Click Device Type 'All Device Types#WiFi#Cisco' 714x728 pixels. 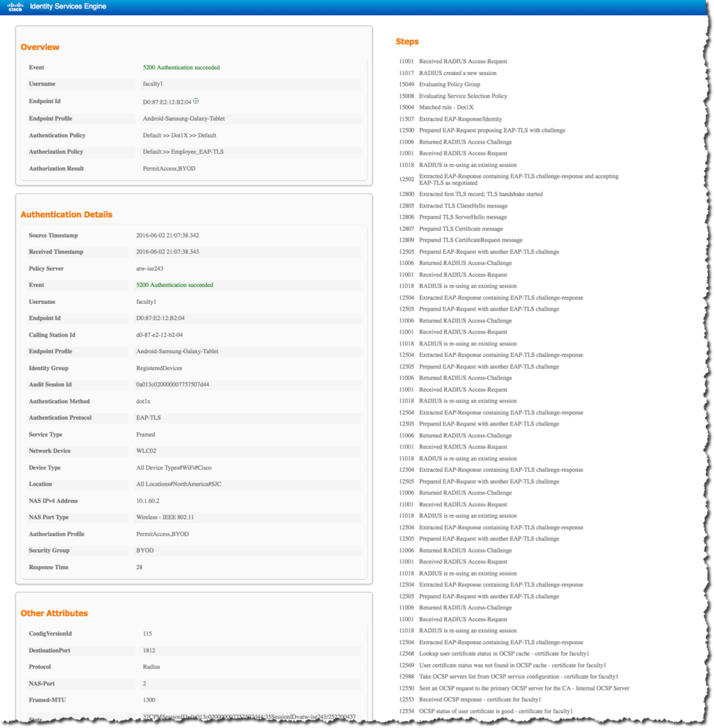coord(174,467)
